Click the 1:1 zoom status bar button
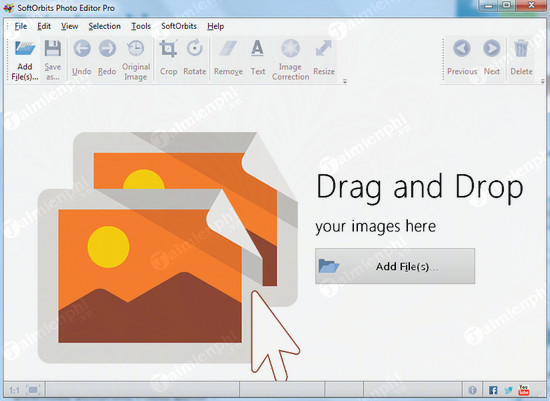Screen dimensions: 550x401 coord(14,390)
